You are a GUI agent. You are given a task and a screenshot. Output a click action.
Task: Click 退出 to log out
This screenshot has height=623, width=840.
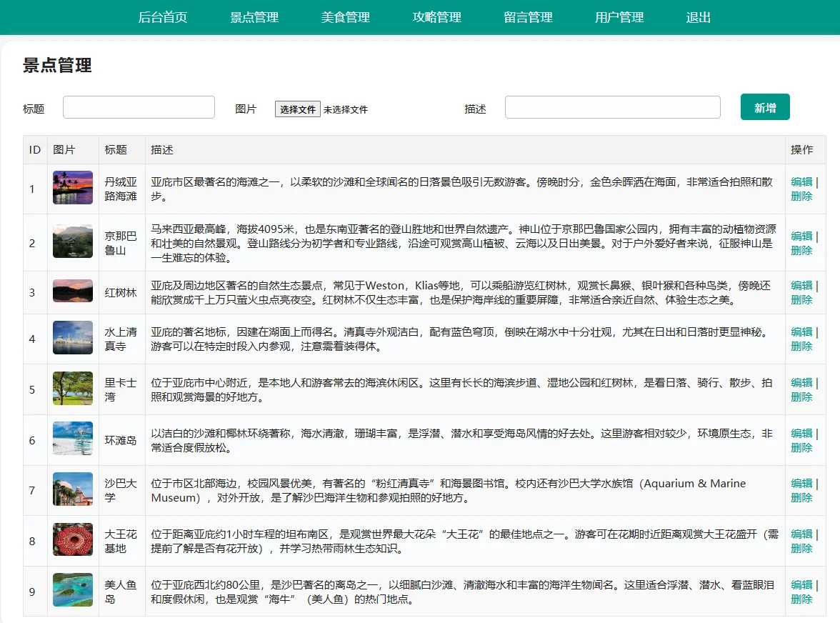(698, 17)
